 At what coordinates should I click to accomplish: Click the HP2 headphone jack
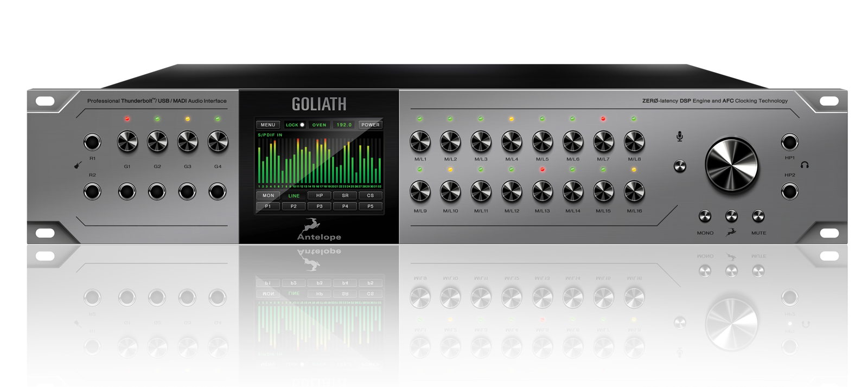tap(790, 191)
